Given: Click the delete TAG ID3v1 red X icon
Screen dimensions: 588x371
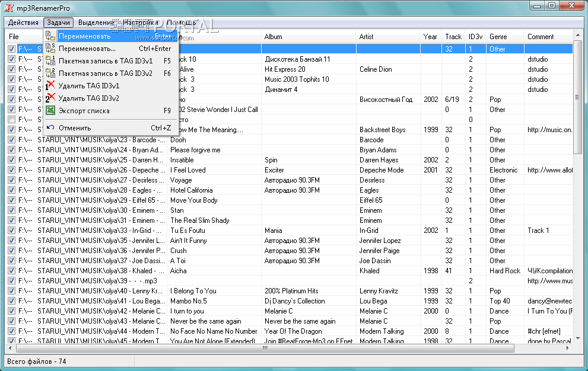Looking at the screenshot, I should (x=50, y=85).
